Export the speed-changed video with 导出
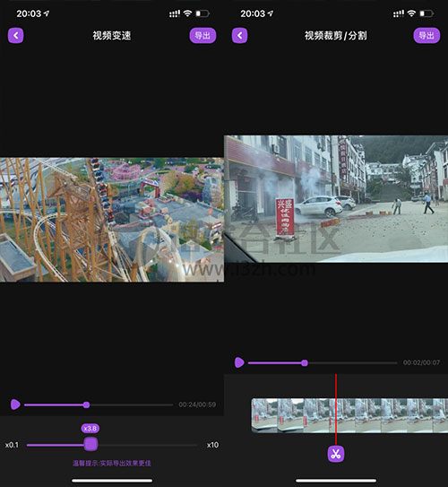 pyautogui.click(x=202, y=35)
